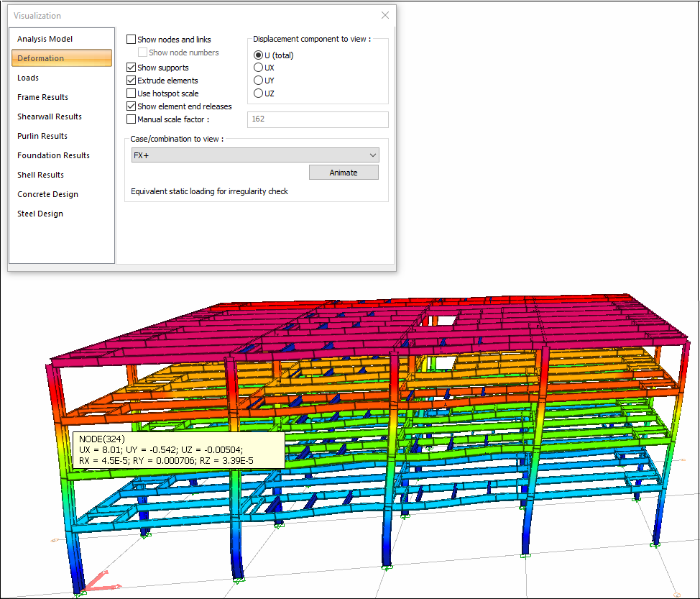700x599 pixels.
Task: Close the Visualization dialog
Action: (x=385, y=15)
